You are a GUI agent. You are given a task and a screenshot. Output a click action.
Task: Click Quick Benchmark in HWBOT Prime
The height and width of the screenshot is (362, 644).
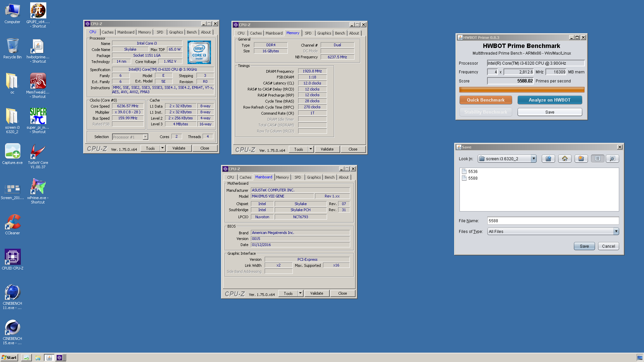pos(485,100)
